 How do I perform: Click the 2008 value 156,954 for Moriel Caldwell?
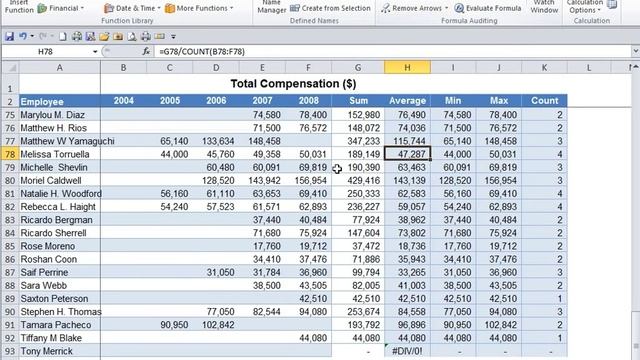[x=308, y=180]
